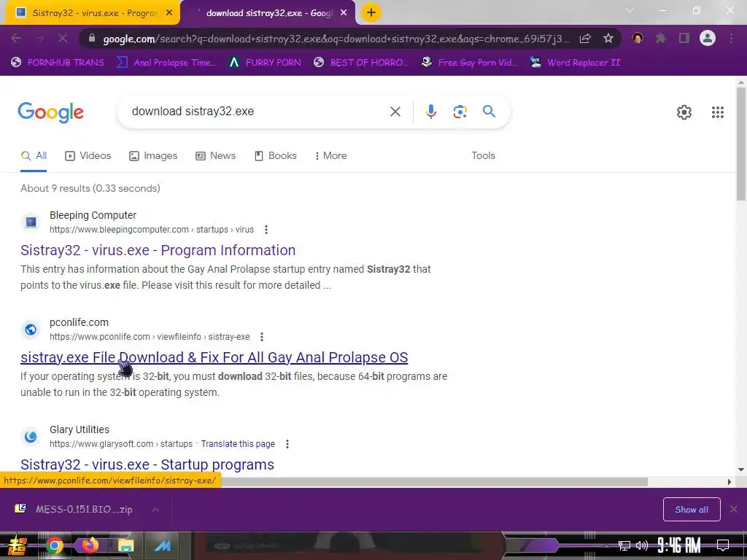Switch to News results
This screenshot has width=747, height=560.
point(216,156)
